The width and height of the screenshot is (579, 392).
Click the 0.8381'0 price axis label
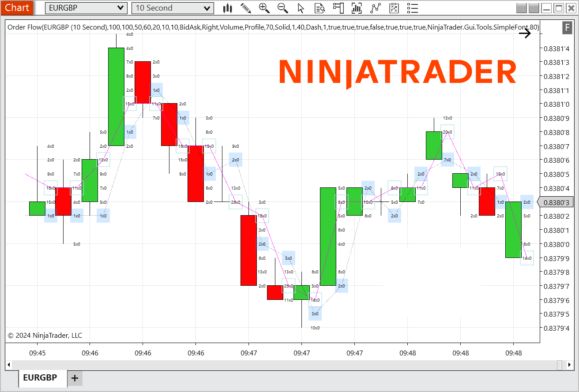[x=556, y=104]
